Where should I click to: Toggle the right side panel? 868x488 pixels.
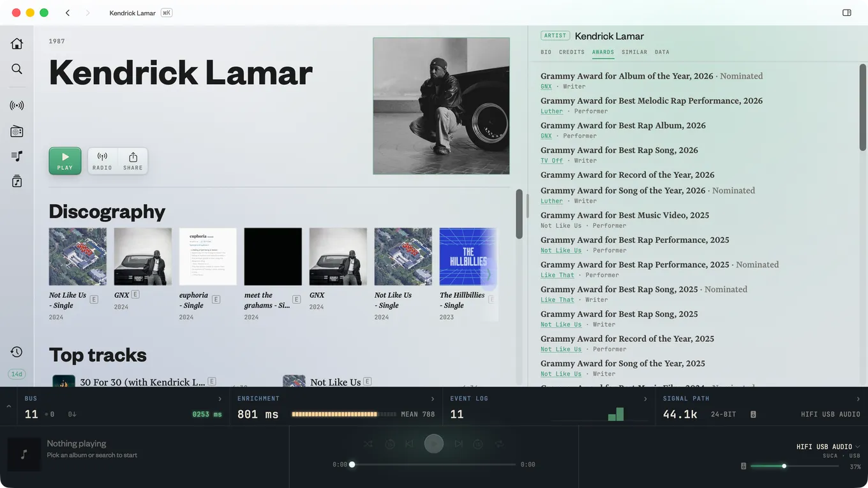847,13
